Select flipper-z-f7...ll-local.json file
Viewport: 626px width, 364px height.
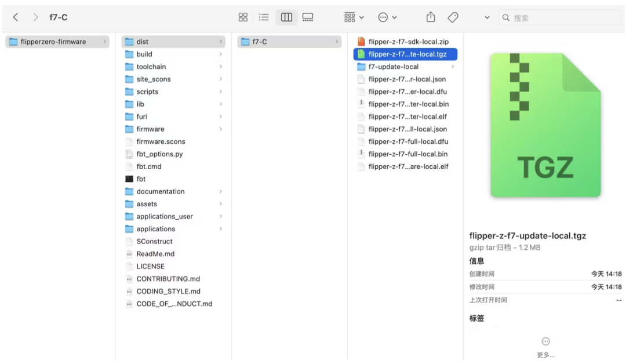[x=405, y=129]
